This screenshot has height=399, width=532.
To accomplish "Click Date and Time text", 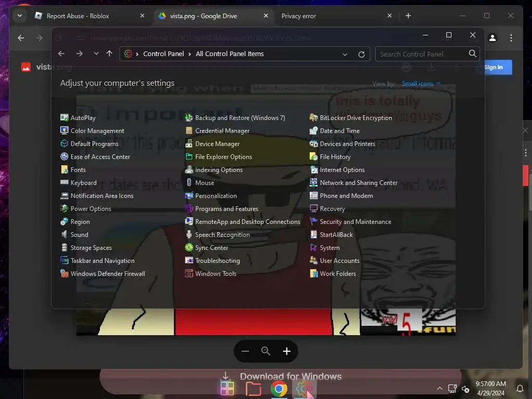I will click(x=340, y=130).
